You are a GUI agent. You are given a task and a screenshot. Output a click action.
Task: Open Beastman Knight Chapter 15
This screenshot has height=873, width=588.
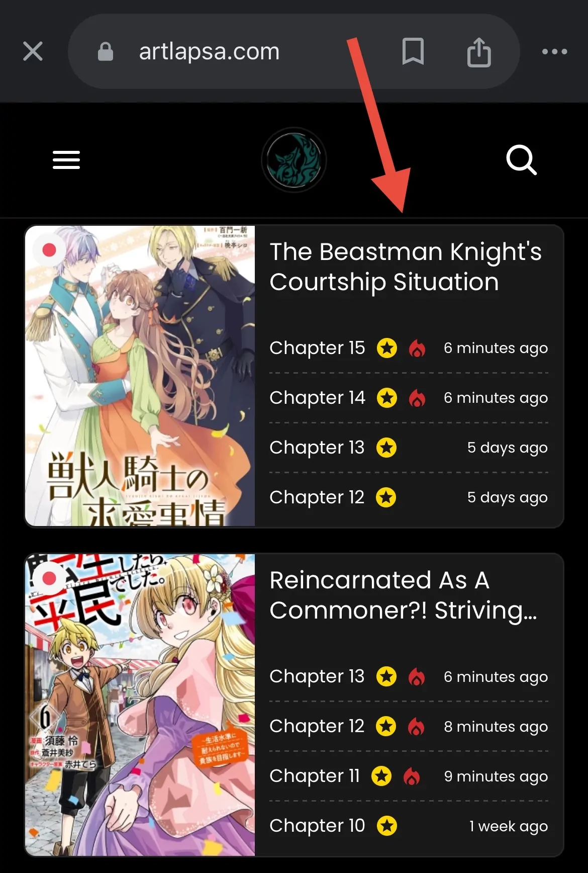pos(317,348)
